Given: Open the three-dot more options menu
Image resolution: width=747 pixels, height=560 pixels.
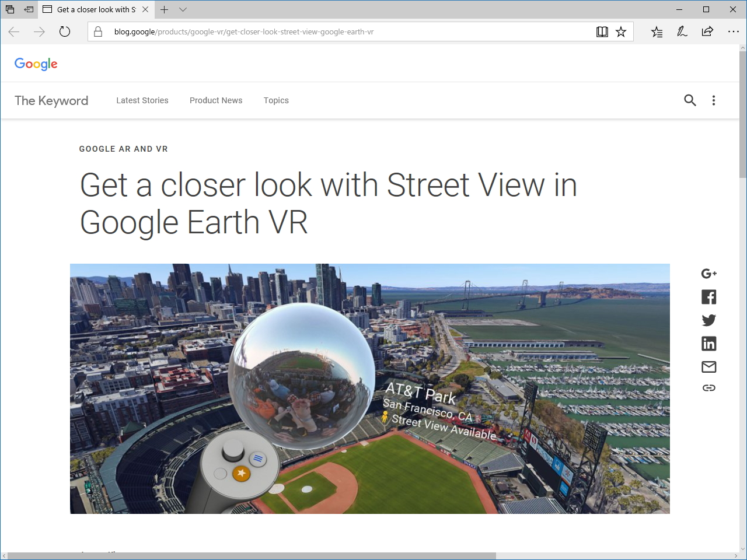Looking at the screenshot, I should coord(713,100).
